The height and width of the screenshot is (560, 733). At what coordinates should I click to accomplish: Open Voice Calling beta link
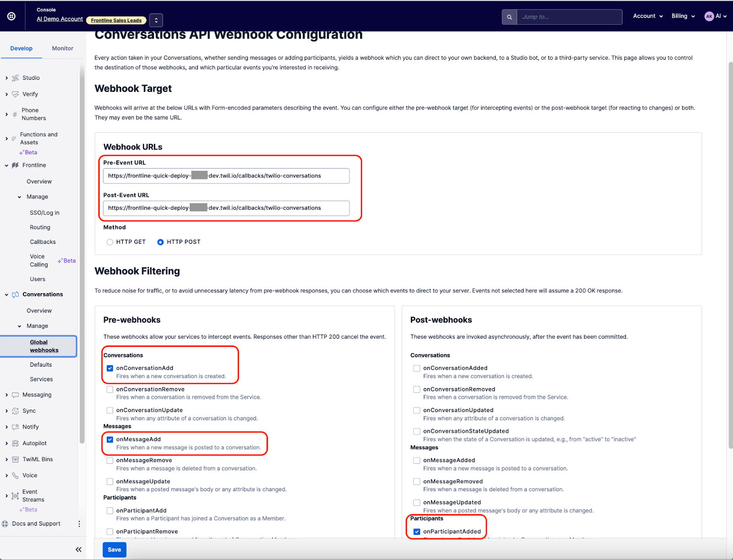point(39,261)
